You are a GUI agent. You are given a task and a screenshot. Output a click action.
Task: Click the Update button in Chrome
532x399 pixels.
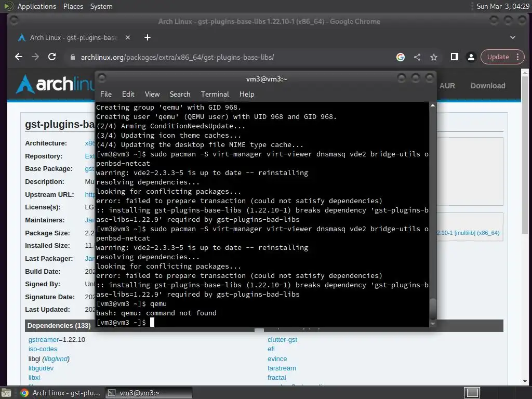pyautogui.click(x=498, y=57)
